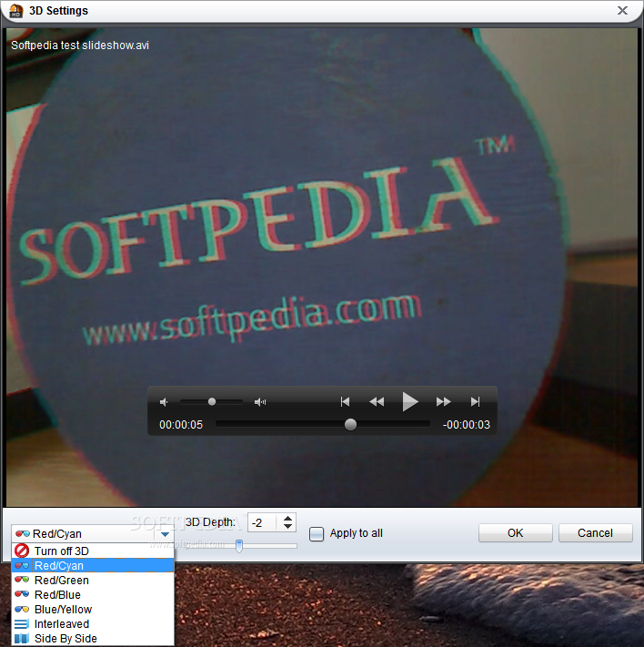644x647 pixels.
Task: Select Turn off 3D option
Action: (93, 551)
